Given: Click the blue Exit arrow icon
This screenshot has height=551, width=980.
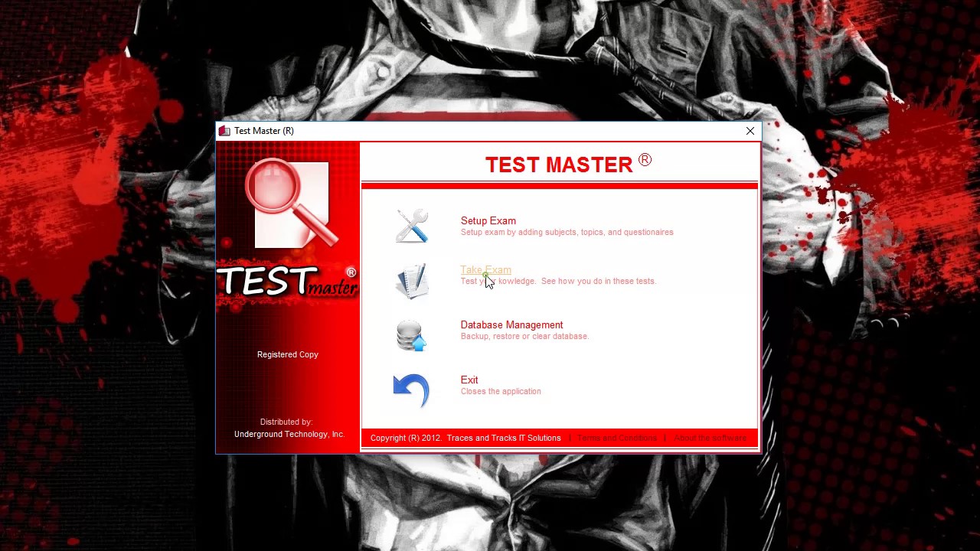Looking at the screenshot, I should tap(411, 390).
